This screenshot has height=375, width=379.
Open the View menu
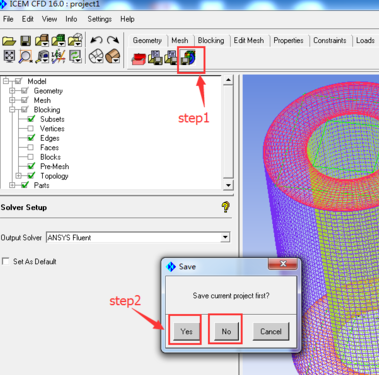click(49, 19)
